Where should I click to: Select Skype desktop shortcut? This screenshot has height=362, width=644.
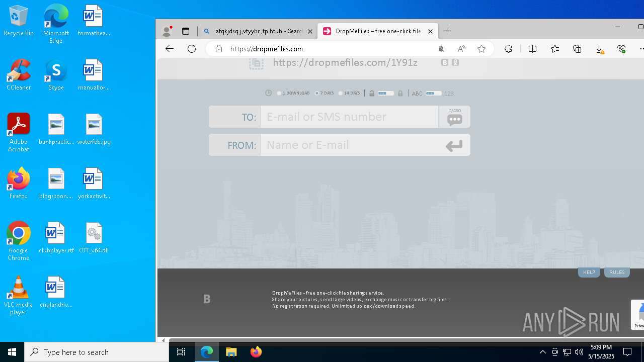pos(56,74)
